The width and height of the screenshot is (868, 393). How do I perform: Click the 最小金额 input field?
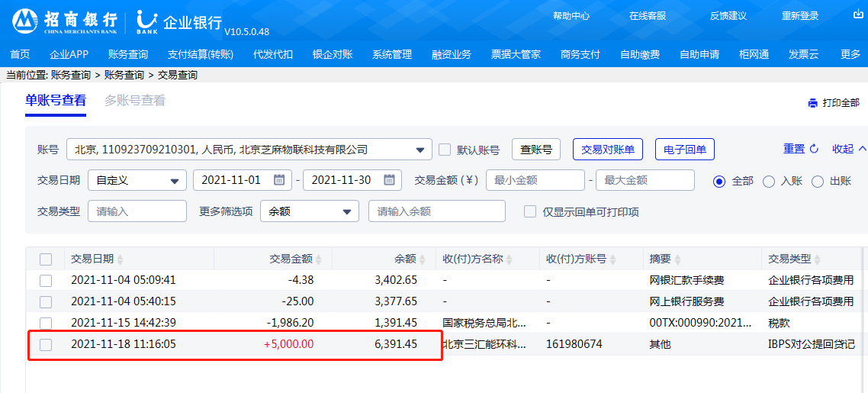tap(535, 180)
